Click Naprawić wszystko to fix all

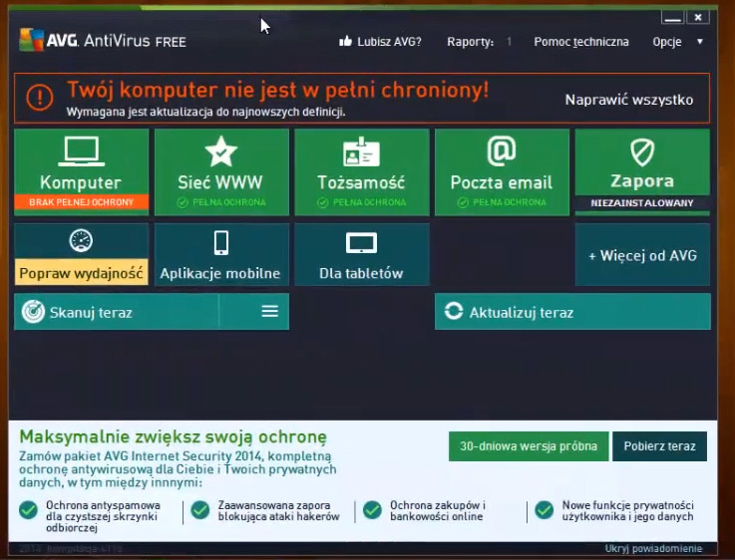pos(629,100)
